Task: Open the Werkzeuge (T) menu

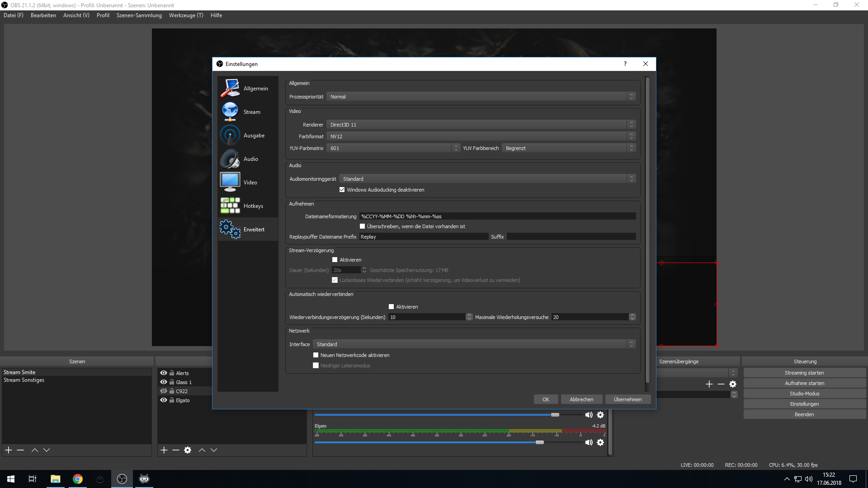Action: tap(186, 15)
